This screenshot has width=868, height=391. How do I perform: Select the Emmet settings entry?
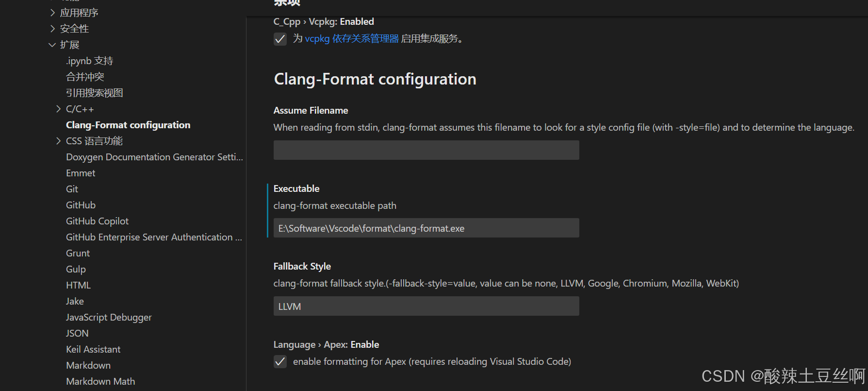tap(81, 173)
